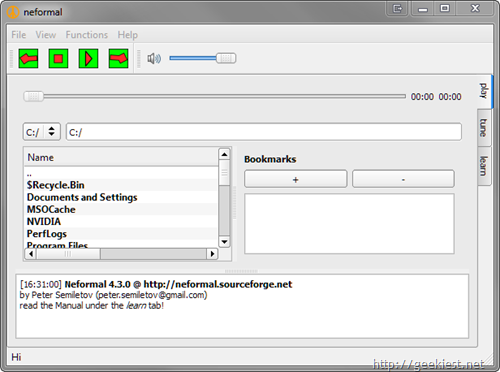
Task: Click the horizontal scrollbar thumb in file list
Action: pyautogui.click(x=68, y=254)
